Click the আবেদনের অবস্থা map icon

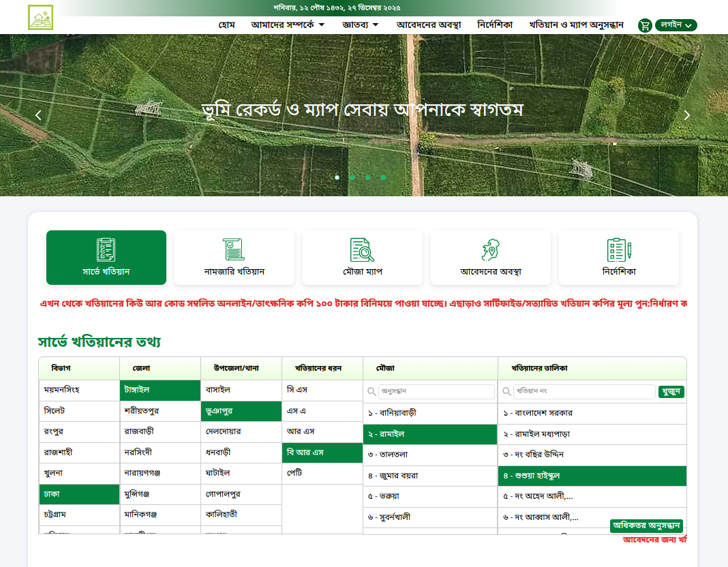click(490, 250)
